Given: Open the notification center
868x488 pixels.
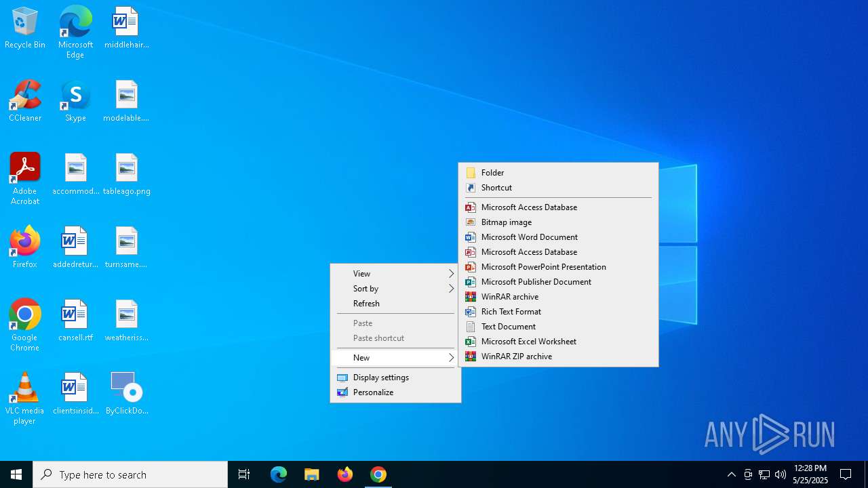Looking at the screenshot, I should click(846, 474).
